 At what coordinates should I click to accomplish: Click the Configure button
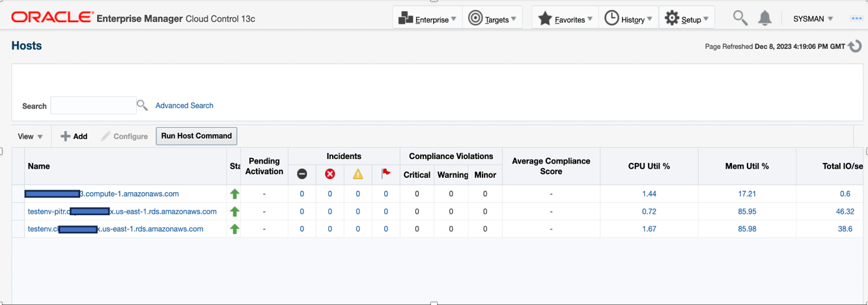[124, 136]
